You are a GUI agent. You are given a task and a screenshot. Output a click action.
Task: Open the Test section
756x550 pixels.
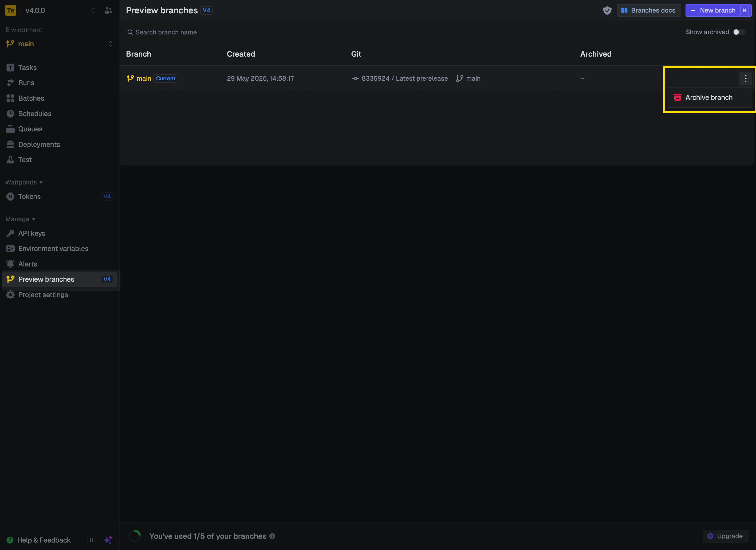[x=24, y=159]
